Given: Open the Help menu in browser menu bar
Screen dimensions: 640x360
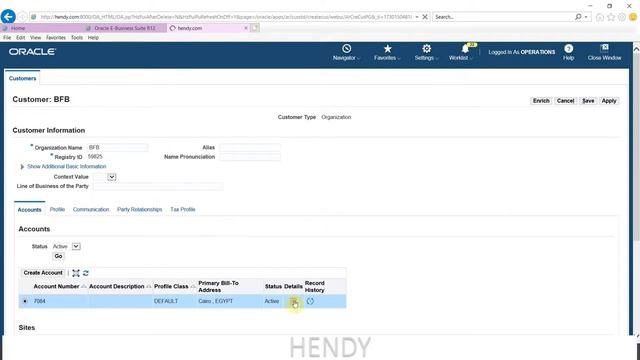Looking at the screenshot, I should [93, 38].
